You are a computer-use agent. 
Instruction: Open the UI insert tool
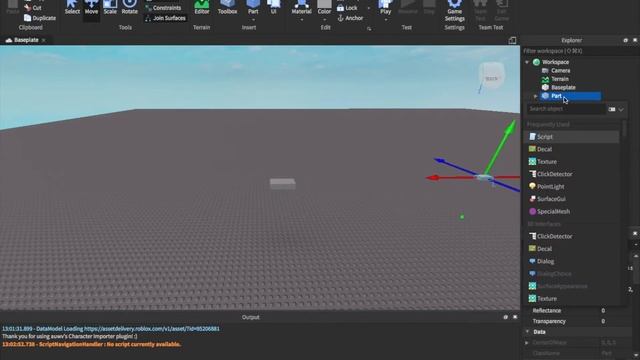pyautogui.click(x=273, y=7)
